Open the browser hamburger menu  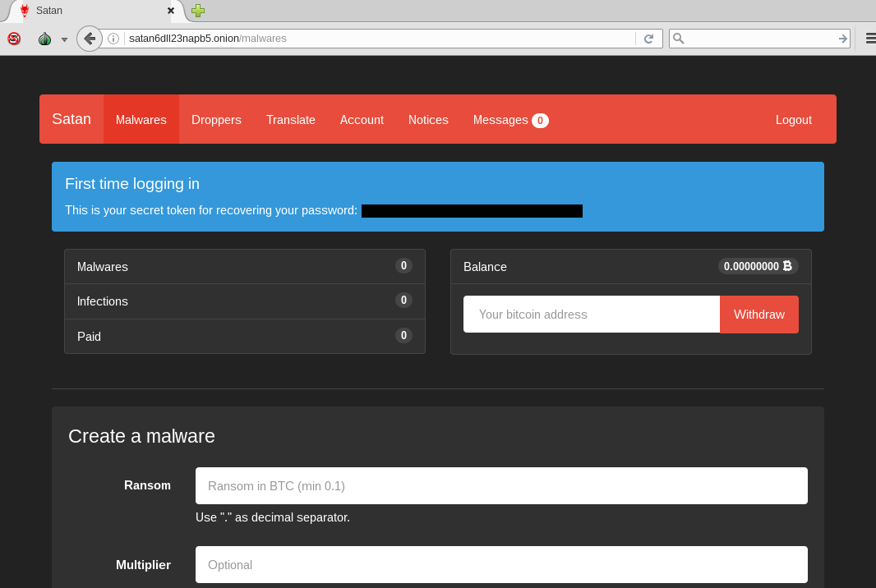click(x=869, y=39)
